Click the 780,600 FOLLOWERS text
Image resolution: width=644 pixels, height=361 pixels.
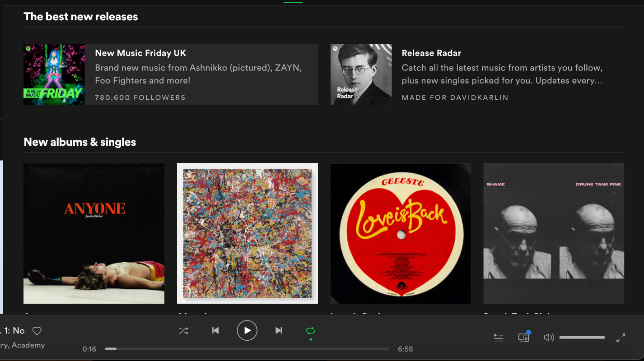(x=140, y=97)
